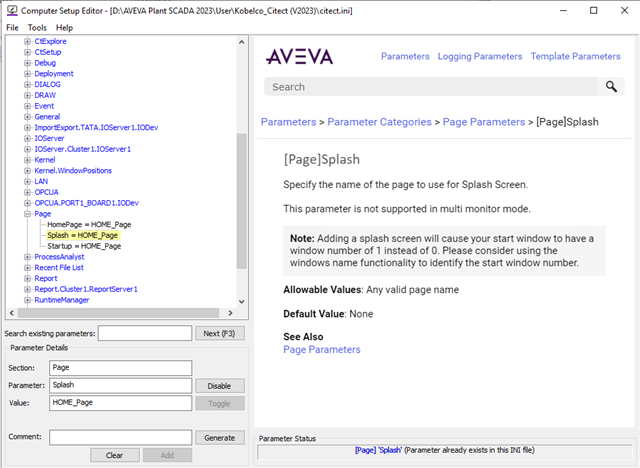
Task: Click the Section input field
Action: pyautogui.click(x=120, y=368)
